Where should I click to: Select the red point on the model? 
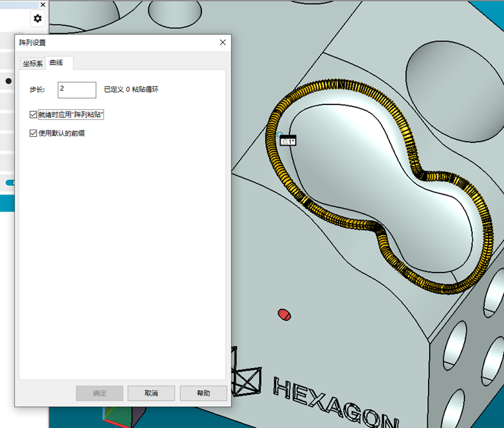click(x=285, y=314)
